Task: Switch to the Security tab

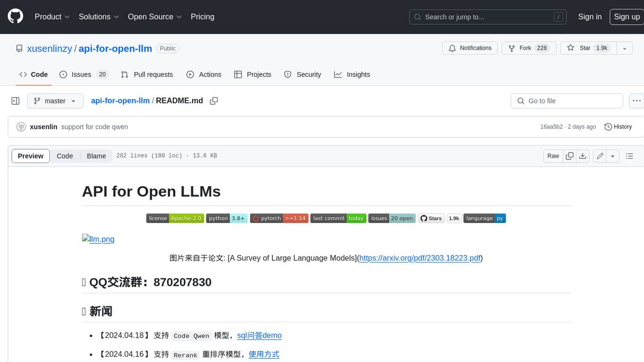Action: [x=303, y=74]
